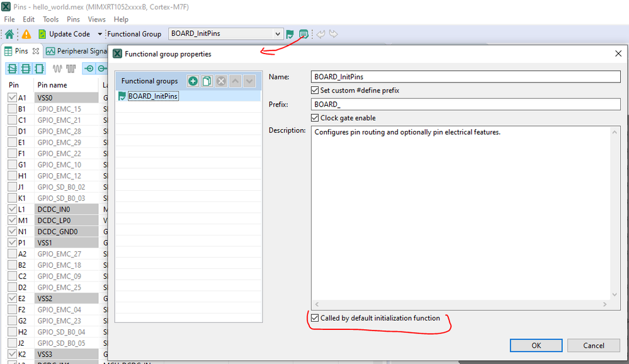Open the warning problems indicator
This screenshot has height=364, width=629.
[26, 34]
